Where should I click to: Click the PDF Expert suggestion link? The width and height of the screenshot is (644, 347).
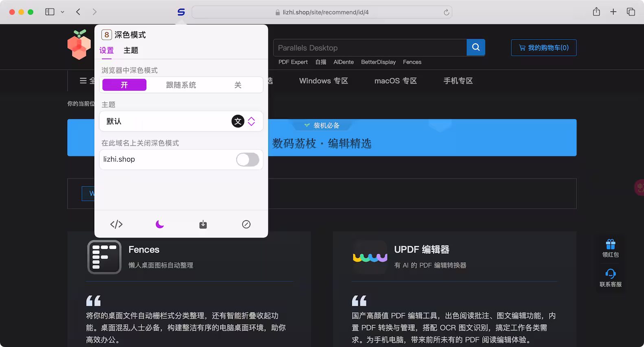(293, 62)
